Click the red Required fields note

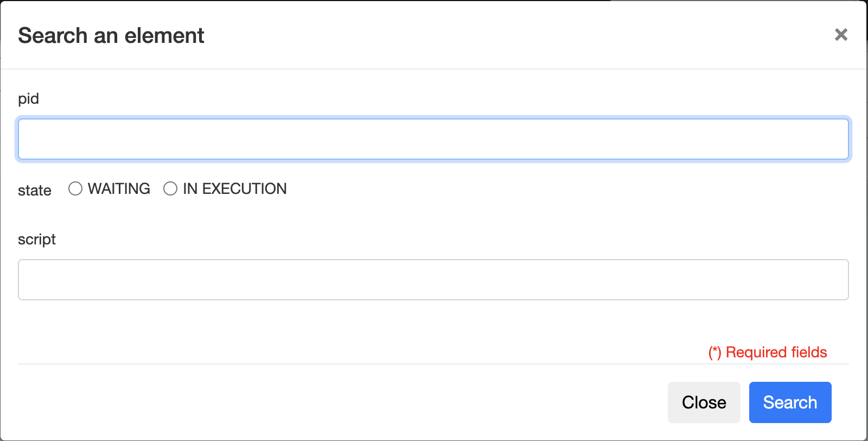[x=768, y=352]
